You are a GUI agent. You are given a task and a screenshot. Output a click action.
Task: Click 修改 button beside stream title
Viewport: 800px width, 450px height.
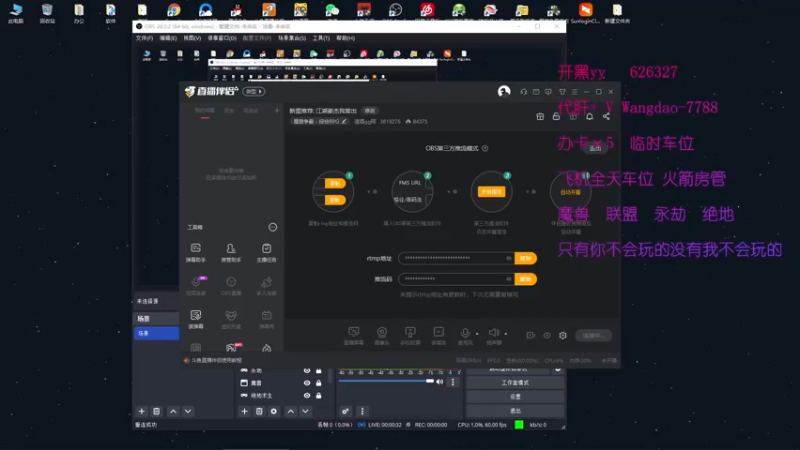click(x=370, y=111)
